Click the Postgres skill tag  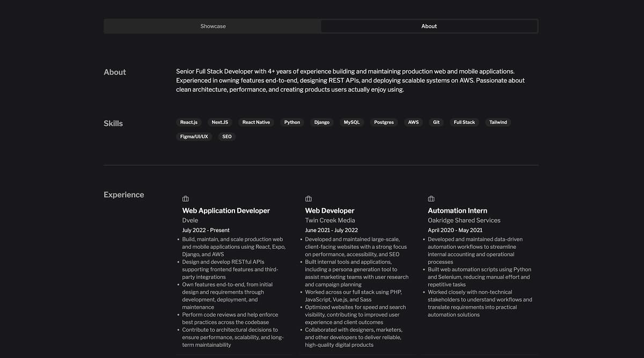click(x=384, y=122)
